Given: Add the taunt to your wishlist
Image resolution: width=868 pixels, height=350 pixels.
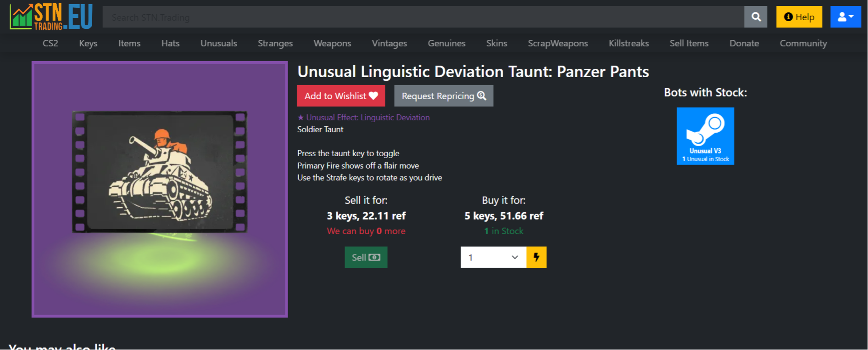Looking at the screenshot, I should (341, 96).
